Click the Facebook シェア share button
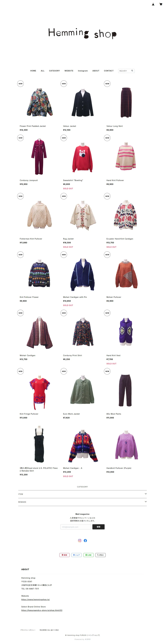The width and height of the screenshot is (165, 644). (x=76, y=555)
